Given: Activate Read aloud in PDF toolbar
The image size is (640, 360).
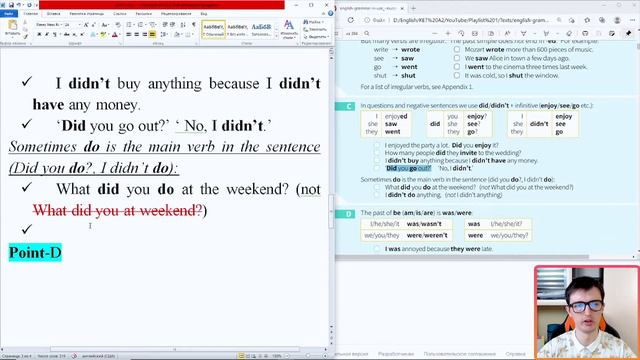Looking at the screenshot, I should pos(507,33).
